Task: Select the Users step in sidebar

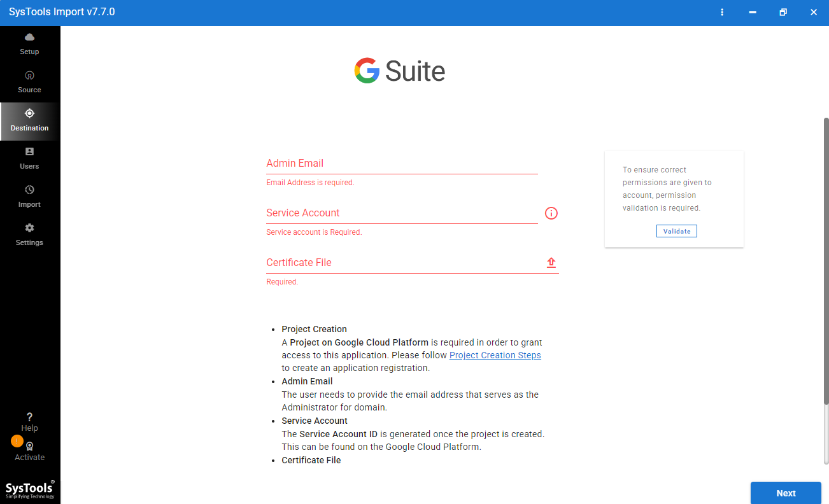Action: pyautogui.click(x=29, y=157)
